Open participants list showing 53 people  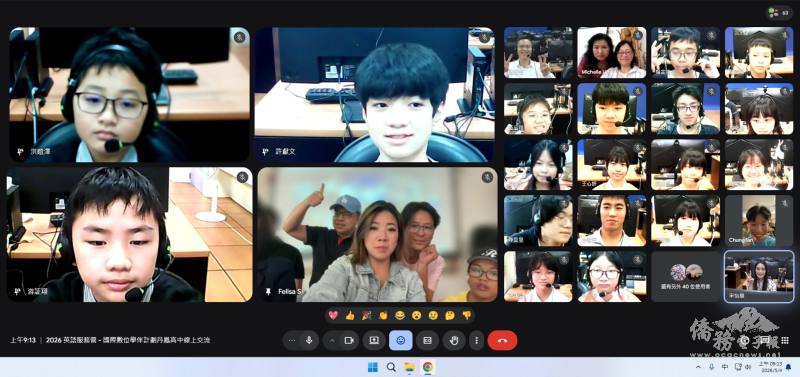779,12
